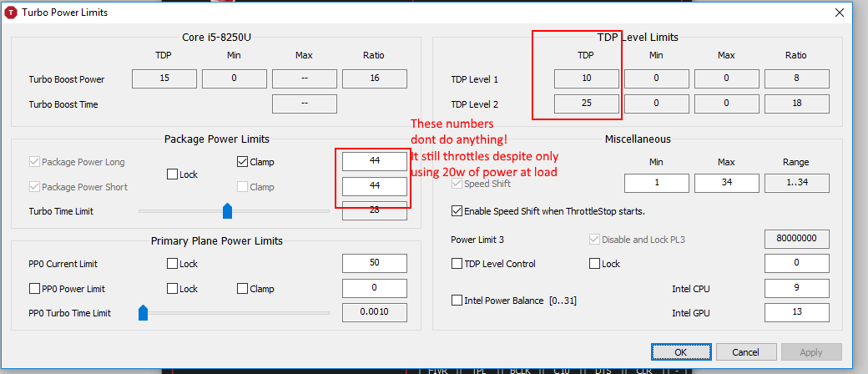Uncheck Clamp for Package Power Long
Screen dimensions: 868x374
[x=242, y=162]
